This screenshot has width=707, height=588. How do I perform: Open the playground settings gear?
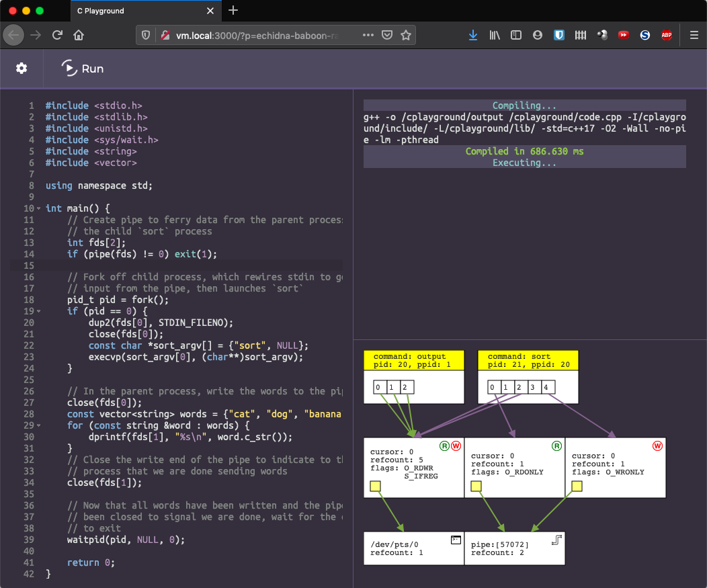(x=22, y=68)
